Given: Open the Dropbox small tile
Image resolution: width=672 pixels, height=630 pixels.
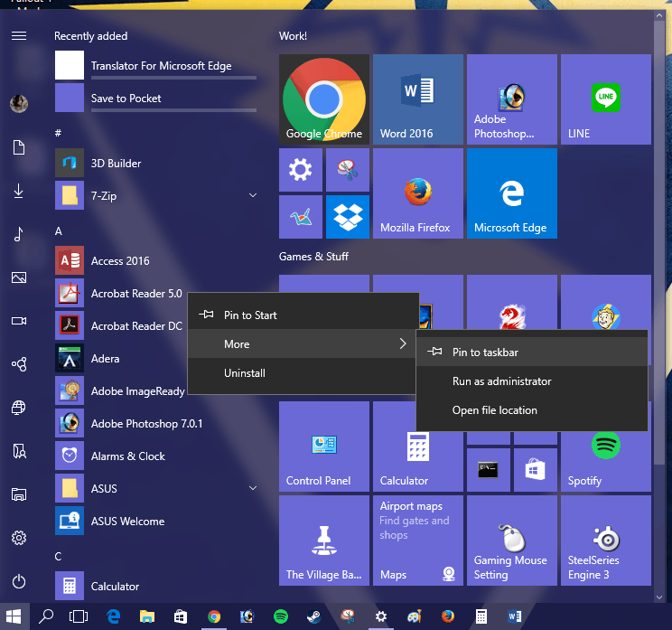Looking at the screenshot, I should pos(347,216).
